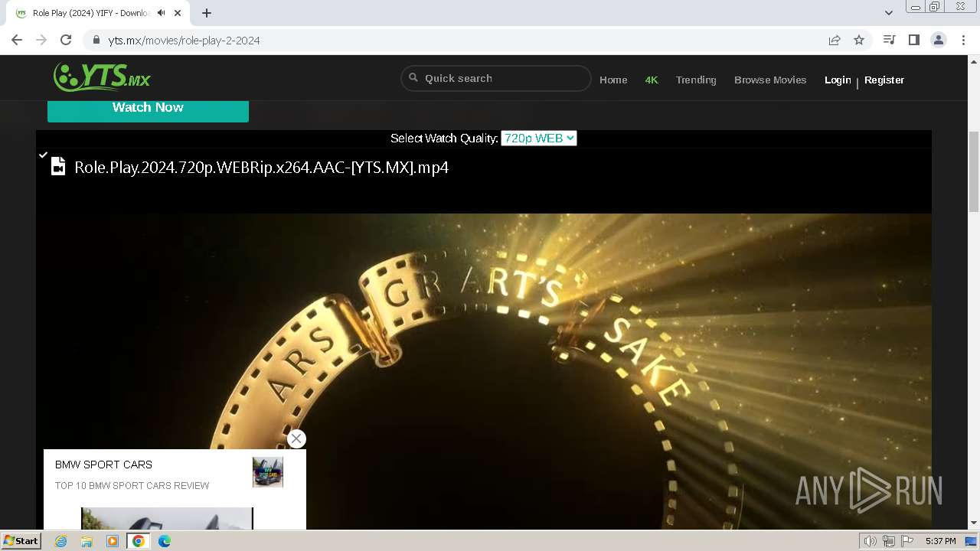Click the taskbar clock 5:37 PM

point(940,541)
